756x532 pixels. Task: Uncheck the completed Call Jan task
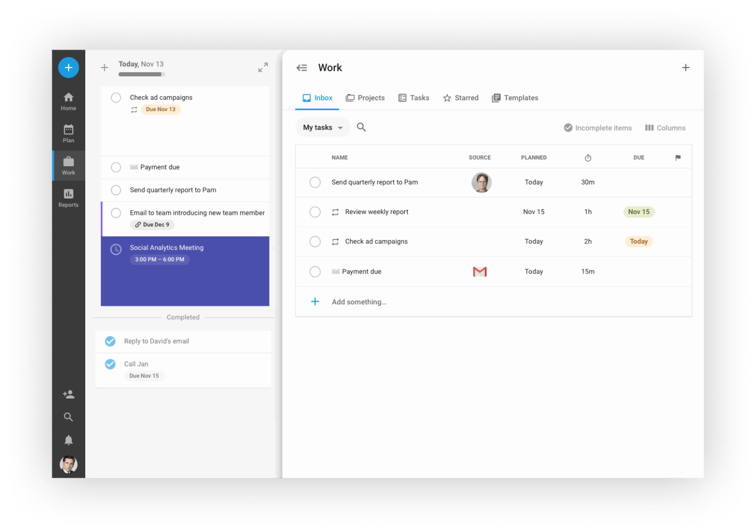pyautogui.click(x=110, y=364)
